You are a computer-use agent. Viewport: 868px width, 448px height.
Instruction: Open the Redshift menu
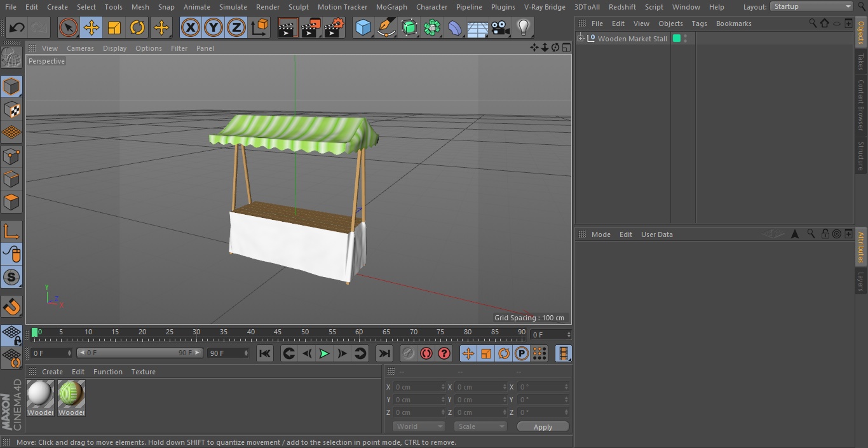point(622,7)
